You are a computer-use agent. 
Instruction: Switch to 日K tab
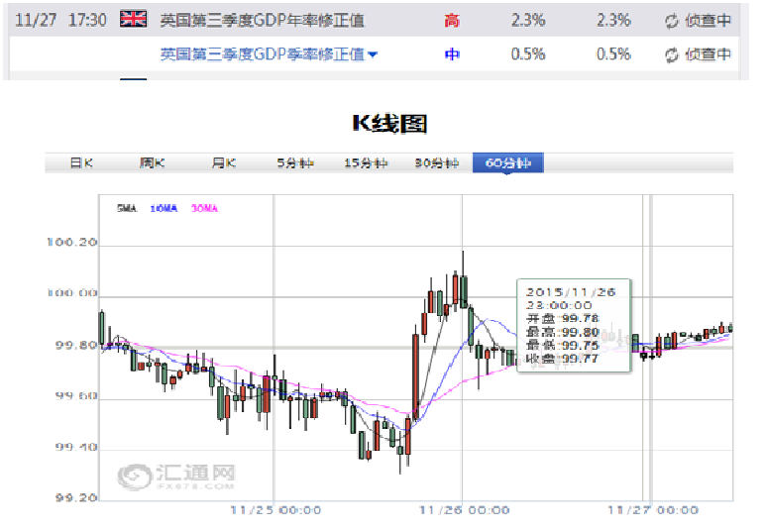point(81,162)
